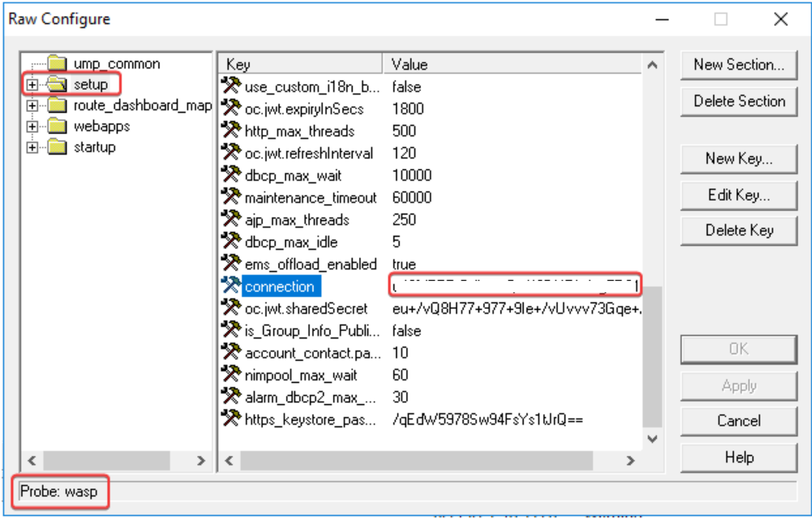
Task: Select the nimpool_max_wait key name
Action: pyautogui.click(x=301, y=375)
